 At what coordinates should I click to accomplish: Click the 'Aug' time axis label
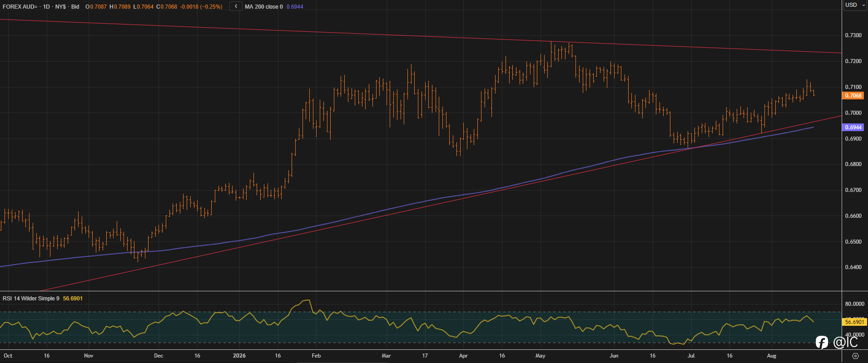point(772,356)
